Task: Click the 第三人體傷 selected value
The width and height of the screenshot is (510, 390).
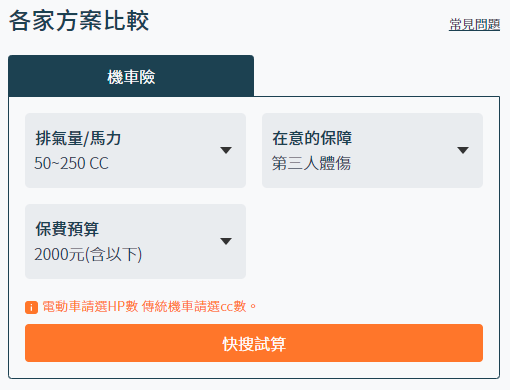Action: [x=311, y=163]
